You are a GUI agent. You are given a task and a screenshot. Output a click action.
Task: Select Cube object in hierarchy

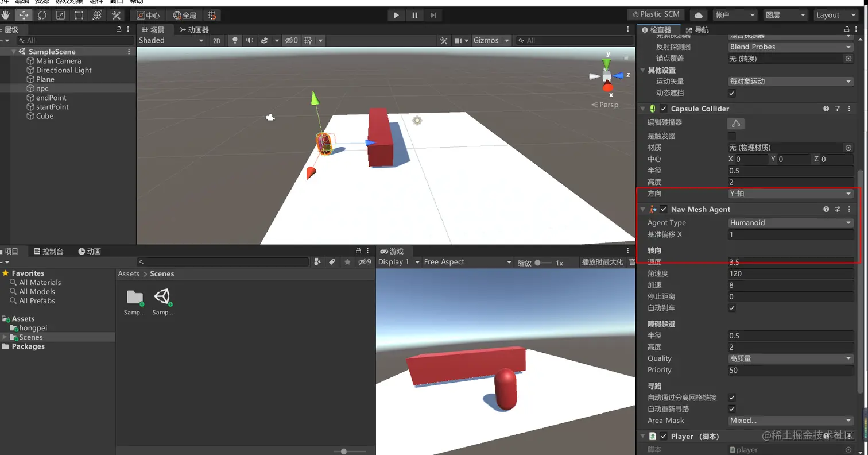click(x=45, y=116)
